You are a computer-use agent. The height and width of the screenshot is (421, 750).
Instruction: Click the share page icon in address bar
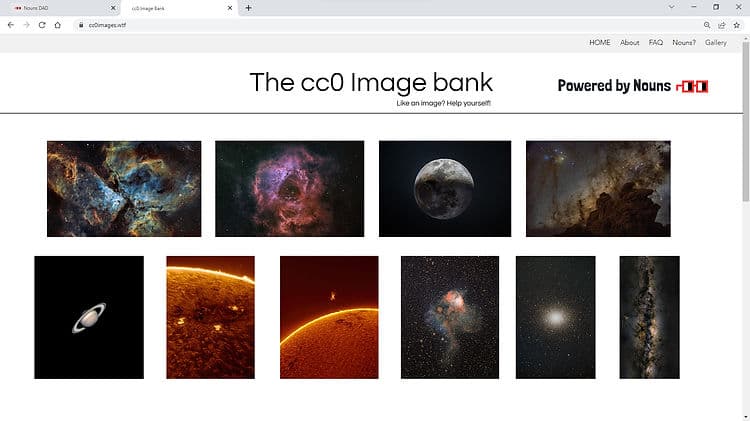click(x=722, y=25)
